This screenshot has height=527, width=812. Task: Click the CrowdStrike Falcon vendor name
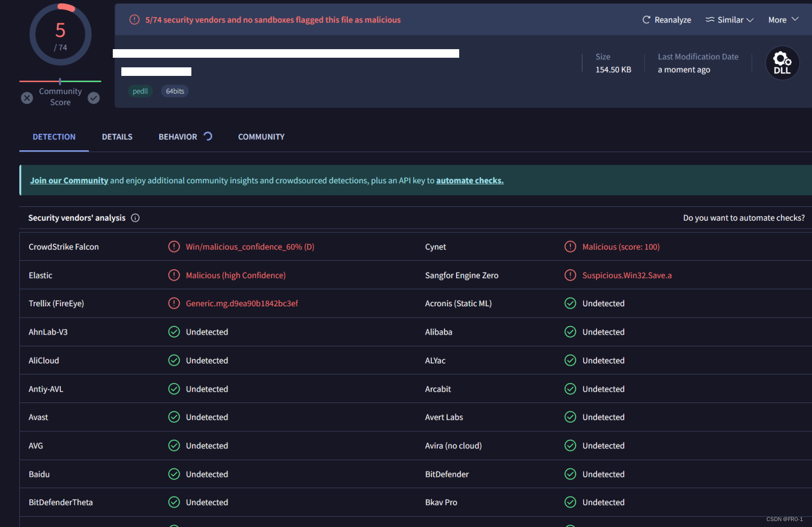tap(64, 247)
